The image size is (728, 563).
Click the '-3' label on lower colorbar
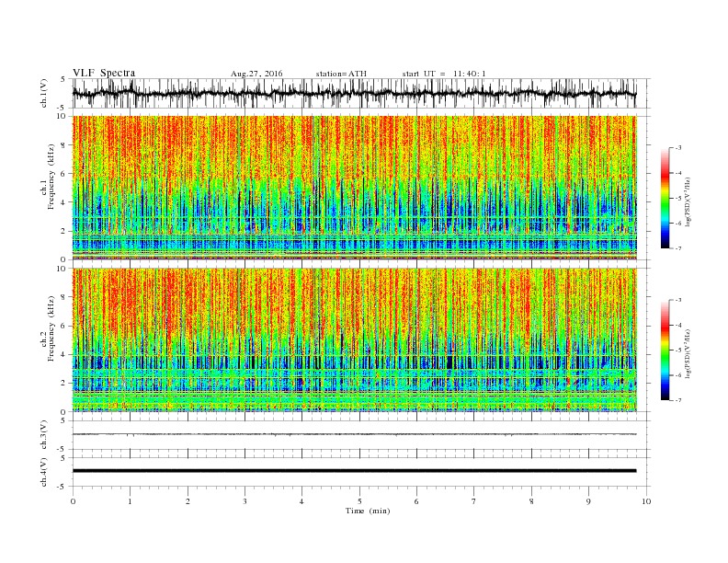click(677, 300)
